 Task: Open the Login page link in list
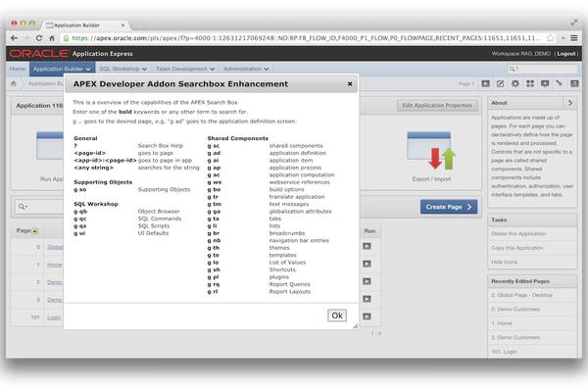click(54, 318)
